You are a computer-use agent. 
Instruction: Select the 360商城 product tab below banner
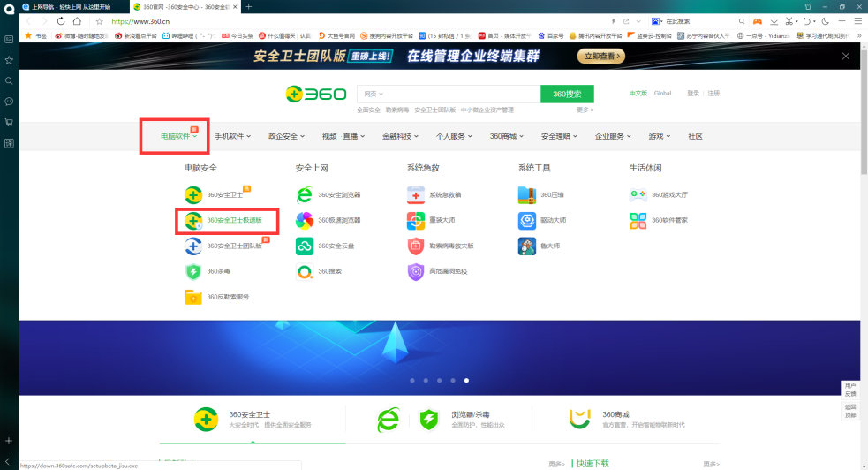pos(627,420)
